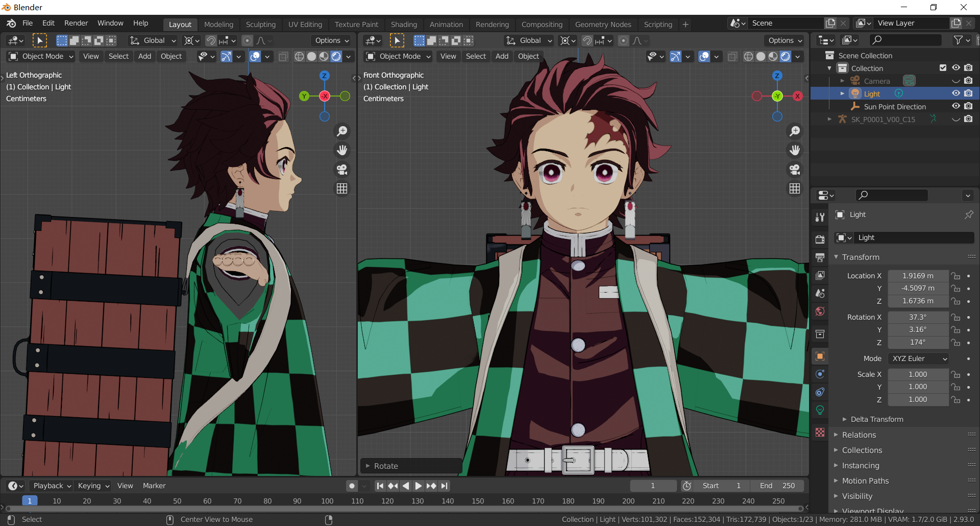Switch left viewport to wireframe shading

click(x=300, y=57)
